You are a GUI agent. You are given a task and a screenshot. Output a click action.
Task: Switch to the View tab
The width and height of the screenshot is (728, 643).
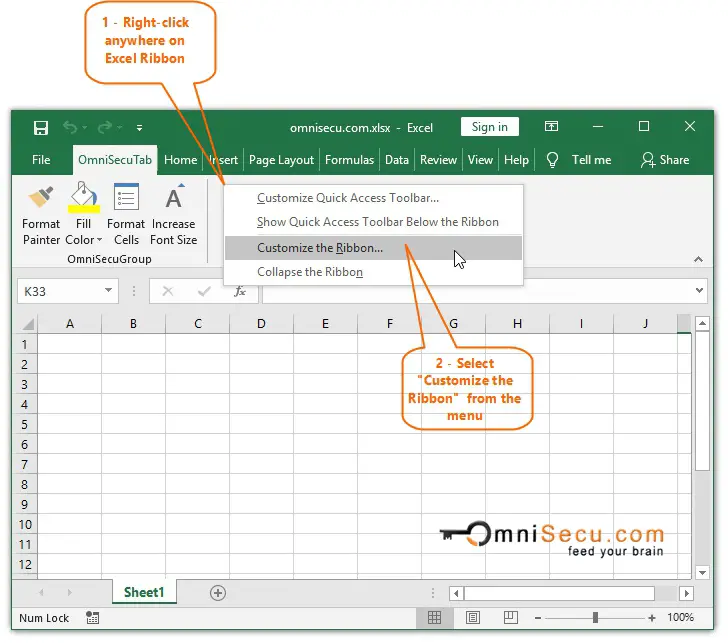[x=480, y=160]
